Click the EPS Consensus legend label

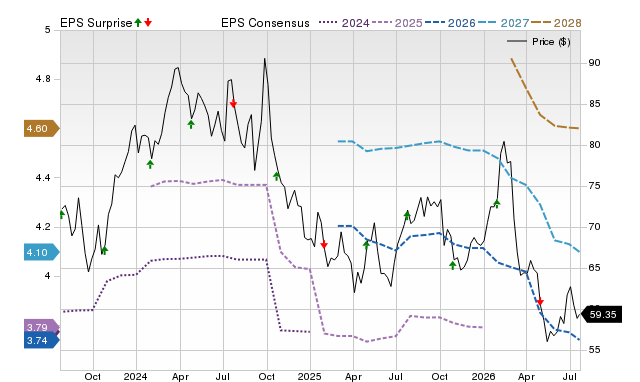(265, 23)
